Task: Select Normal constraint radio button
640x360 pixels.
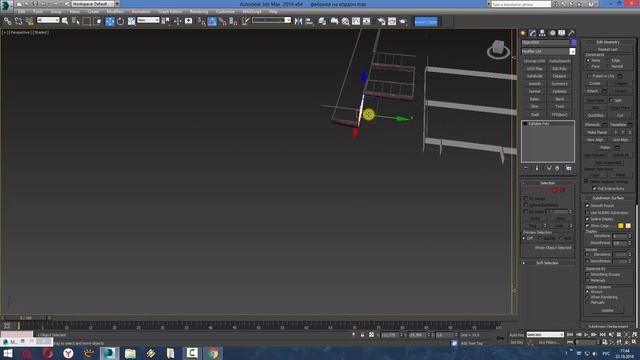Action: tap(609, 67)
